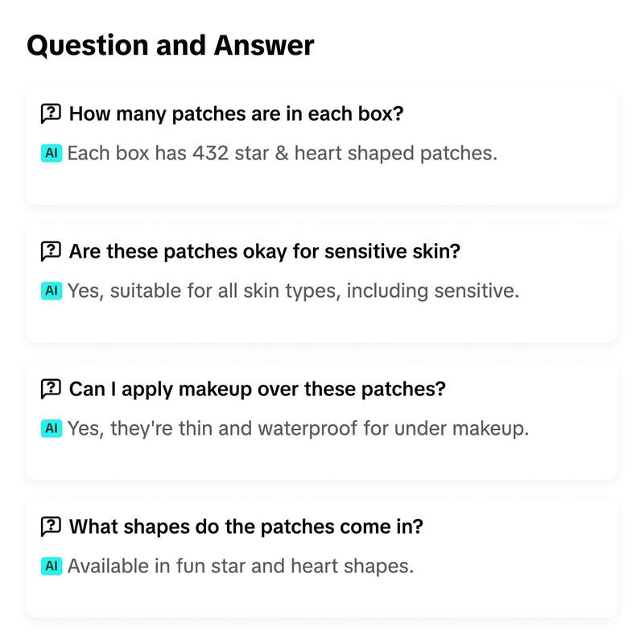Click answer 'Each box has 432 star & heart shaped patches'

click(x=283, y=153)
